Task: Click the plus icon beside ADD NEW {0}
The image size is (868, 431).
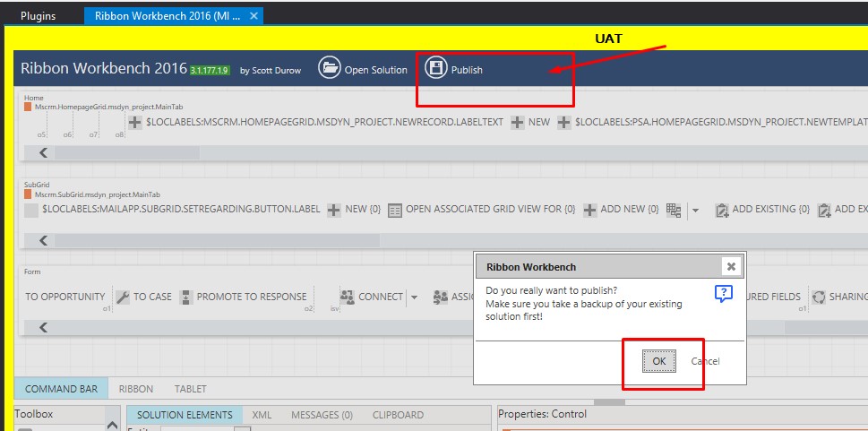Action: [589, 210]
